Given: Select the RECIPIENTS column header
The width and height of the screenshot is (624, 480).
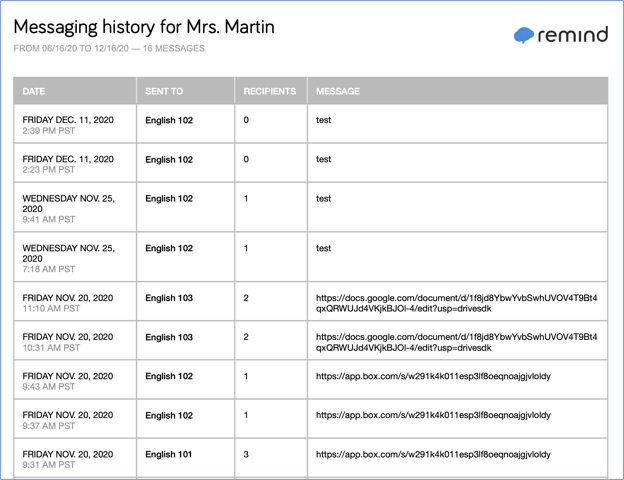Looking at the screenshot, I should (x=269, y=91).
